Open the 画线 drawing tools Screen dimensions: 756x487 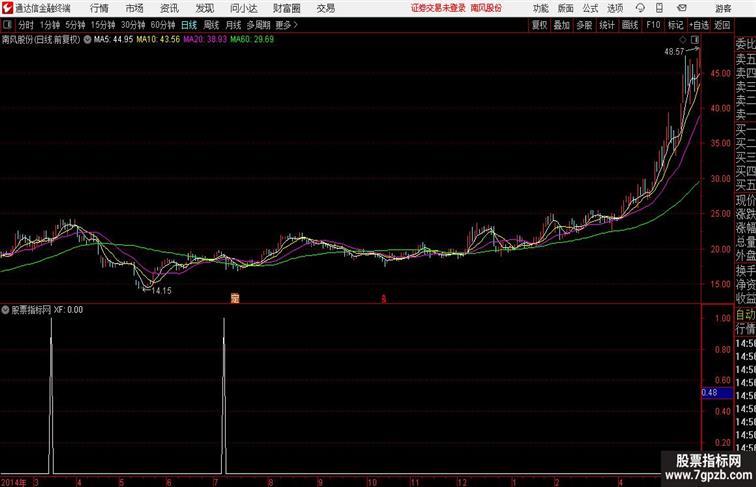[x=630, y=25]
